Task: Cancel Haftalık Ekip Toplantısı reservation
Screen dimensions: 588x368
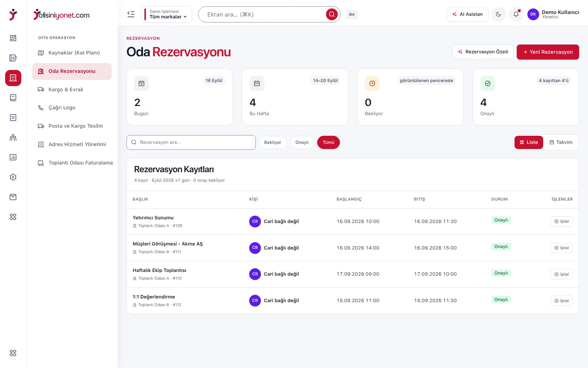Action: pos(562,274)
